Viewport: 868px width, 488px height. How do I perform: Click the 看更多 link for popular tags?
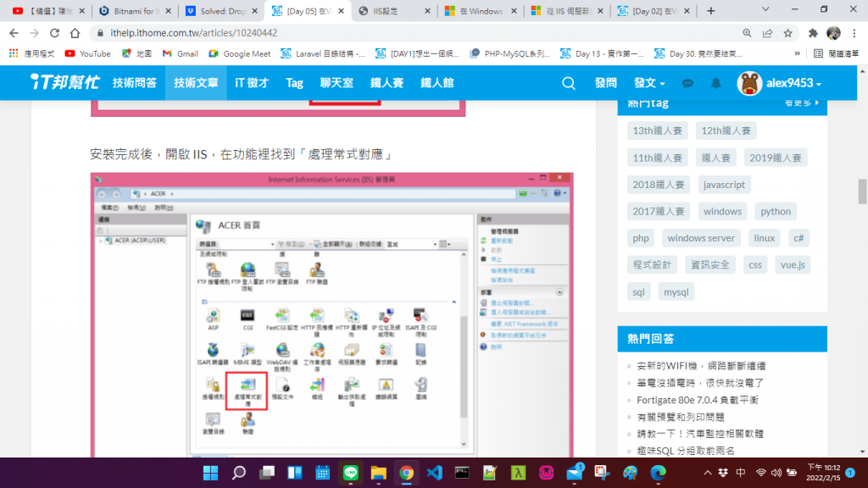[x=802, y=103]
